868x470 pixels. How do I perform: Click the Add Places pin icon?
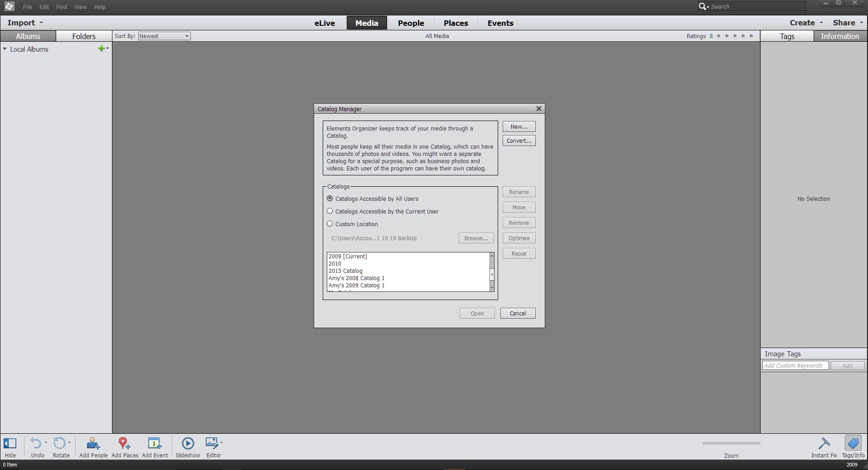point(124,443)
